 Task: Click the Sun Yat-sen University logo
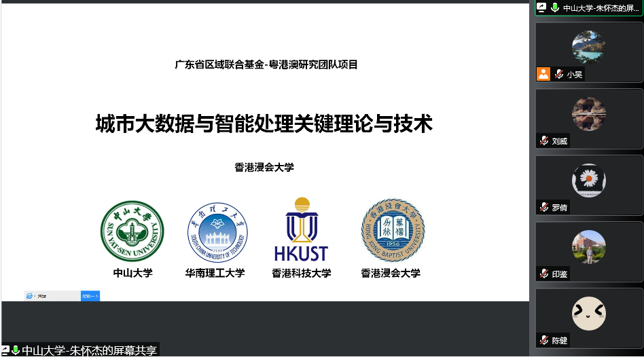pos(132,231)
